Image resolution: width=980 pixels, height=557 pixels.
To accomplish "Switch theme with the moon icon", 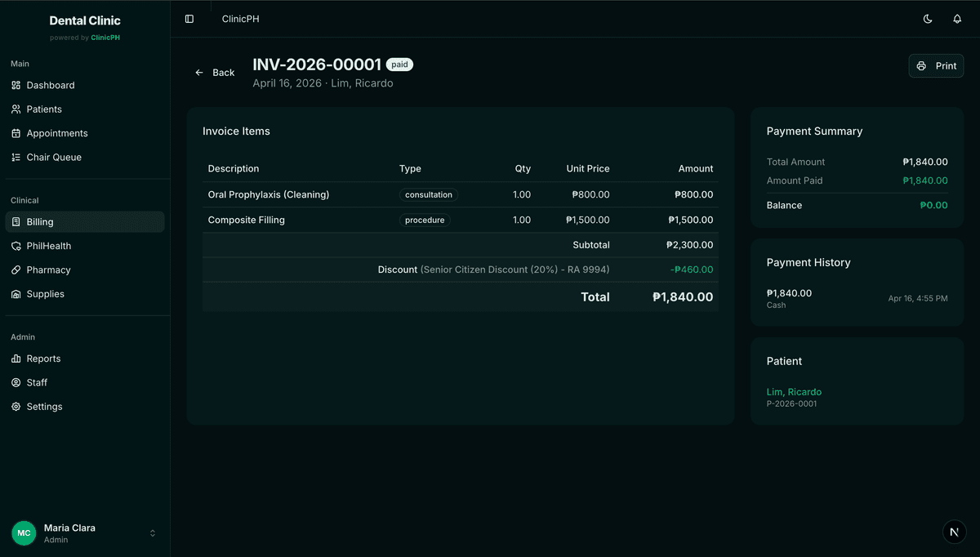I will (928, 19).
